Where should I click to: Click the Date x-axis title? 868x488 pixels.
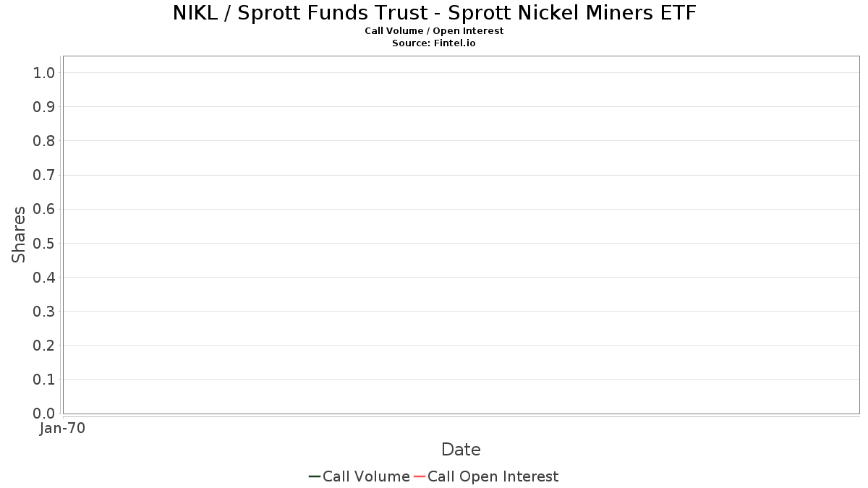pyautogui.click(x=461, y=450)
